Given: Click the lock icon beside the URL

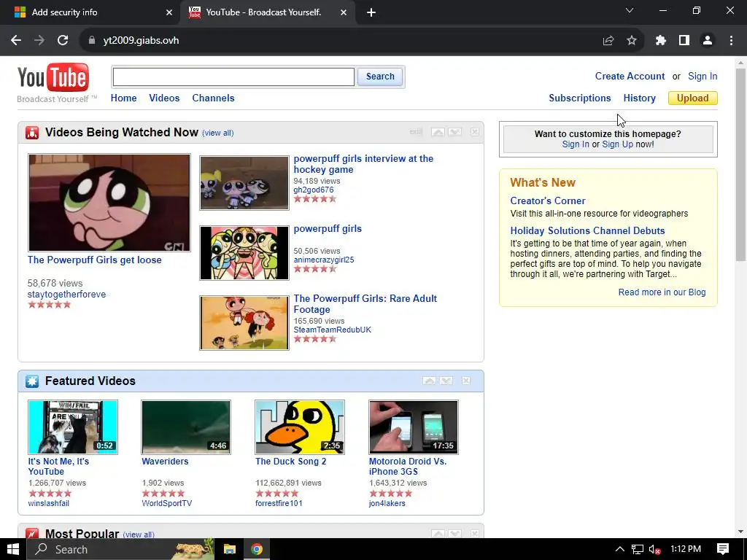Looking at the screenshot, I should (92, 41).
